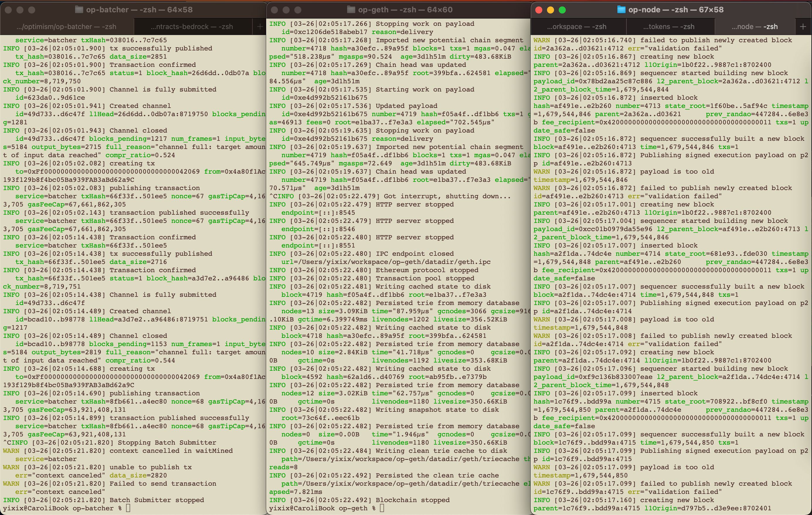Minimize the op-geth terminal window
The image size is (812, 515).
(x=286, y=10)
